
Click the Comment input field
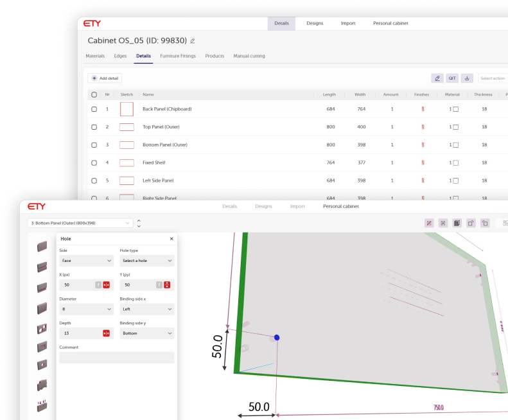116,358
